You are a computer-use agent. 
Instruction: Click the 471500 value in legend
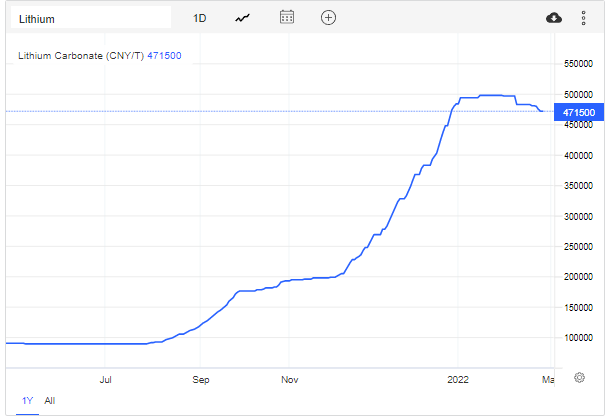[164, 56]
